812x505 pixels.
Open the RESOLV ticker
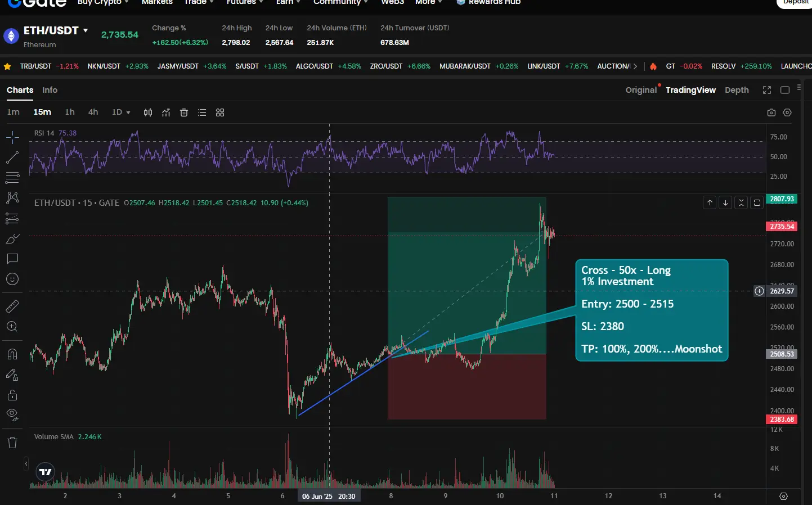(741, 66)
